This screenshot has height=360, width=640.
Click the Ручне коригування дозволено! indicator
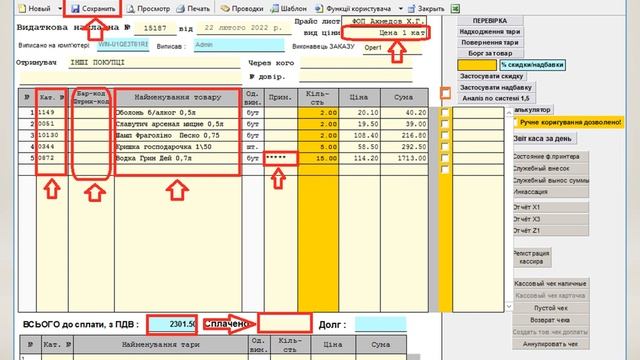point(570,122)
